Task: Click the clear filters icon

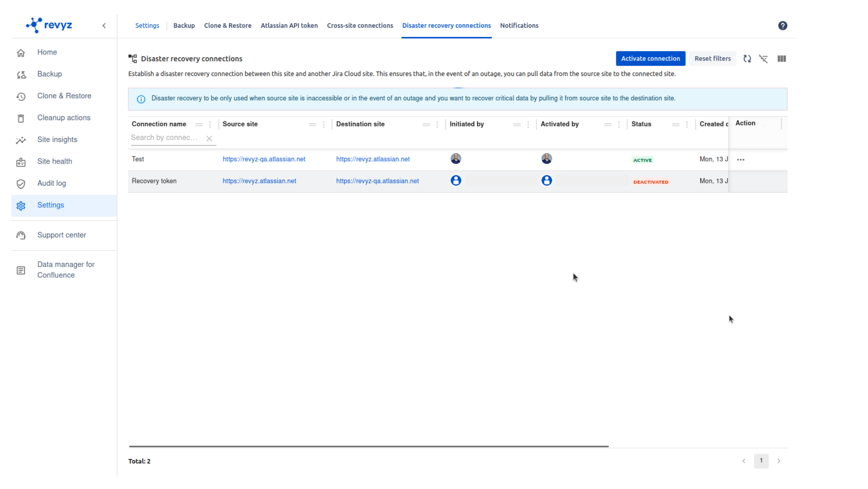Action: (763, 59)
